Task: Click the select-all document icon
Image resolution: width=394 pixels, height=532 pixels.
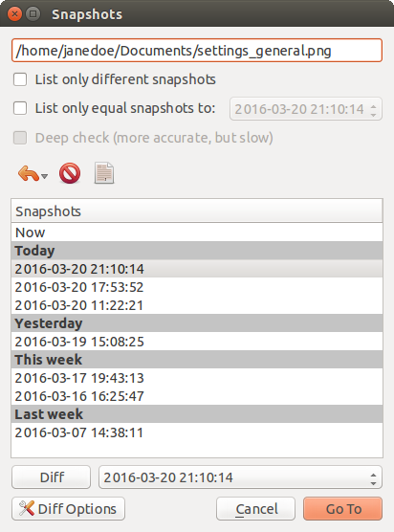Action: [x=104, y=173]
